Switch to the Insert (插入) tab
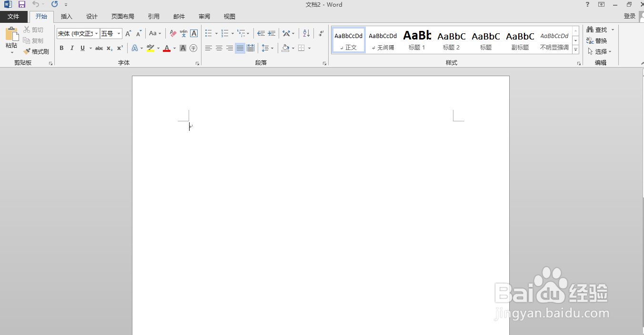The height and width of the screenshot is (335, 644). 67,17
